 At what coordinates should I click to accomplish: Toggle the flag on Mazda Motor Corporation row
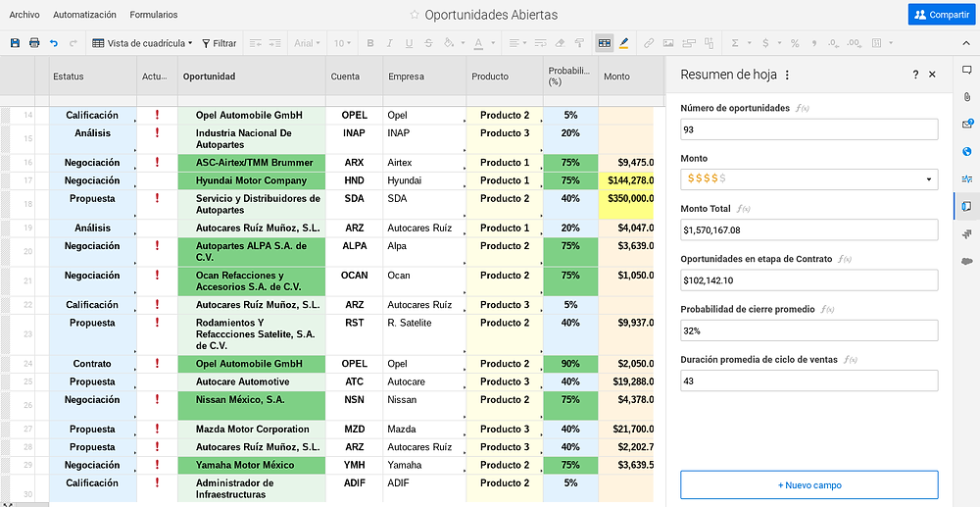coord(157,429)
